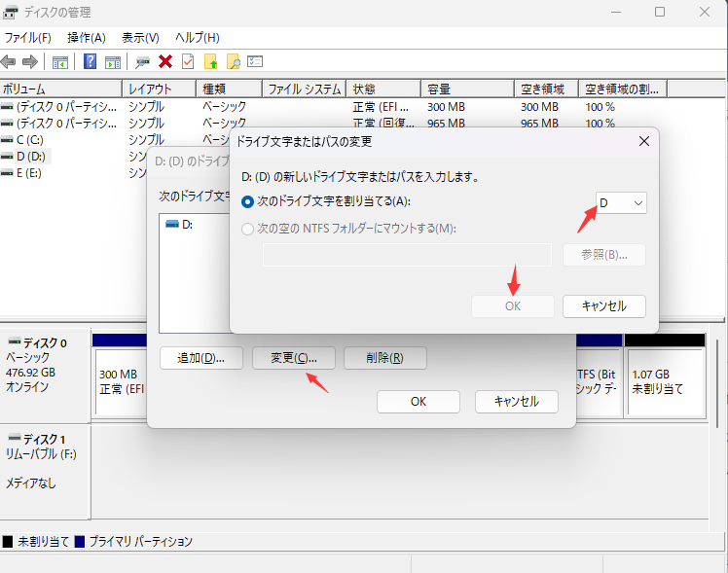Viewport: 728px width, 573px height.
Task: Open the drive letter D dropdown
Action: pos(621,202)
